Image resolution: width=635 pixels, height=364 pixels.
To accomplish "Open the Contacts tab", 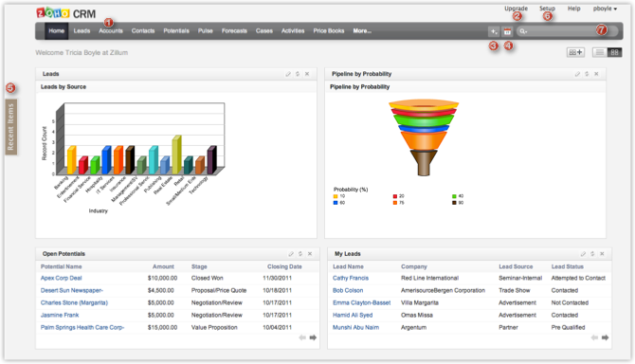I will point(143,30).
